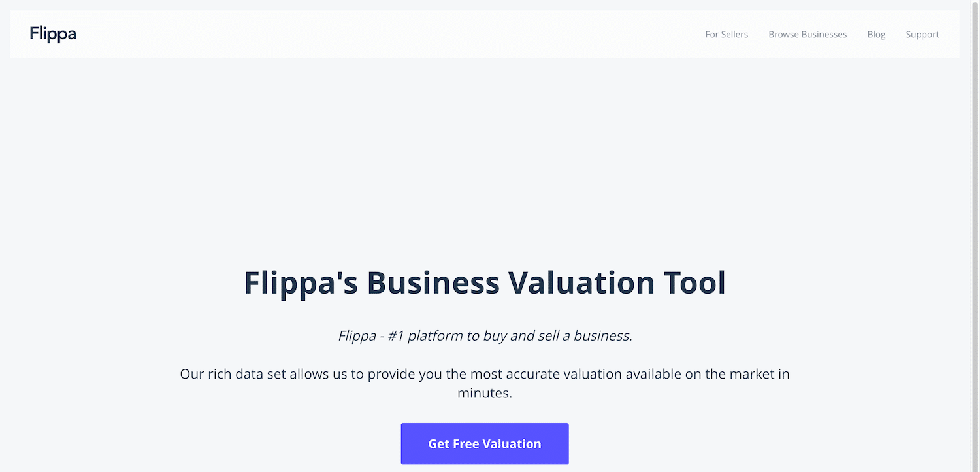Click the tagline about buying and selling
This screenshot has height=472, width=980.
pos(484,335)
